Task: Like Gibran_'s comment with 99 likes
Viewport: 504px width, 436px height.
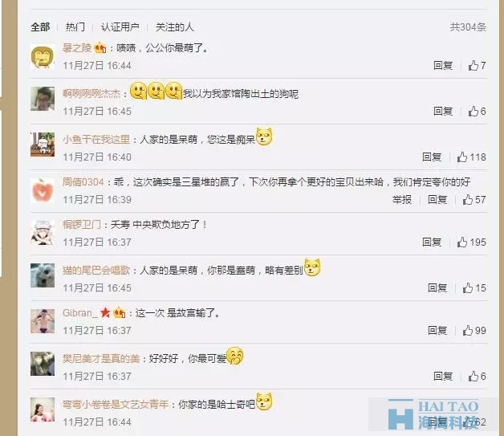Action: tap(474, 331)
